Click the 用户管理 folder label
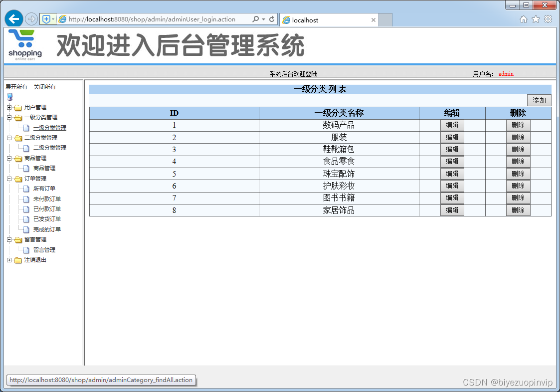Image resolution: width=560 pixels, height=392 pixels. coord(35,108)
